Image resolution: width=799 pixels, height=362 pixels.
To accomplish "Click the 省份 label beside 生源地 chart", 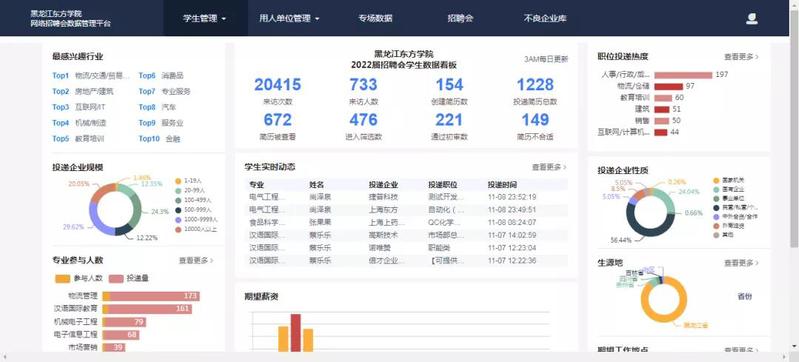I will (745, 296).
